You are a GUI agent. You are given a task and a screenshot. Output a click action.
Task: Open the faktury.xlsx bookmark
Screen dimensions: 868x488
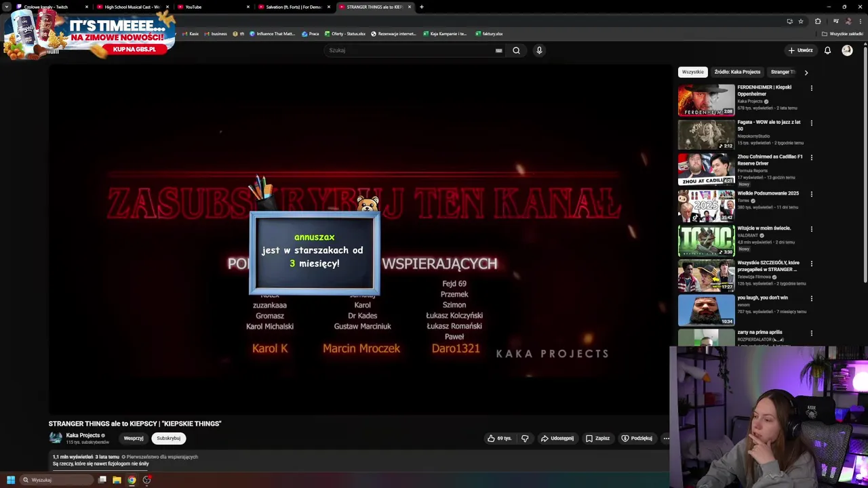pyautogui.click(x=489, y=34)
